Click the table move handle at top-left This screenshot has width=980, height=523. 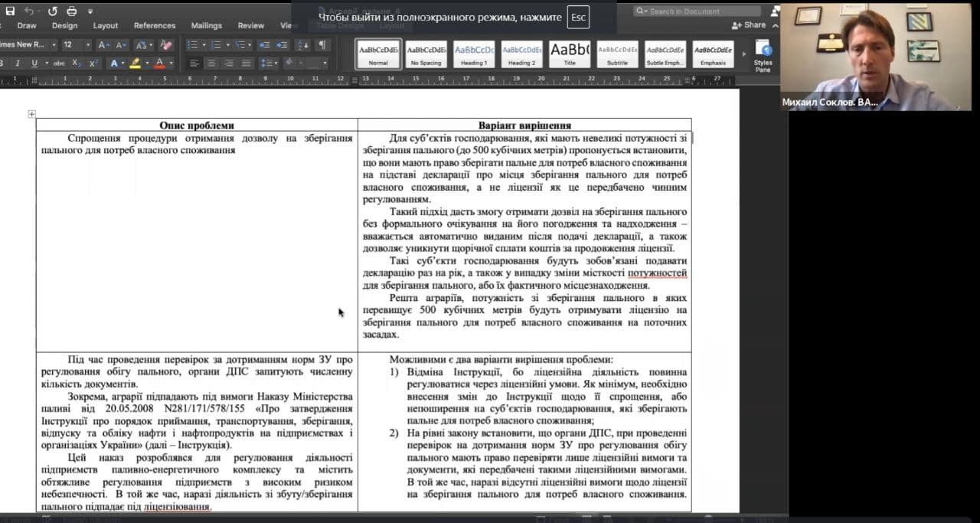pyautogui.click(x=31, y=114)
